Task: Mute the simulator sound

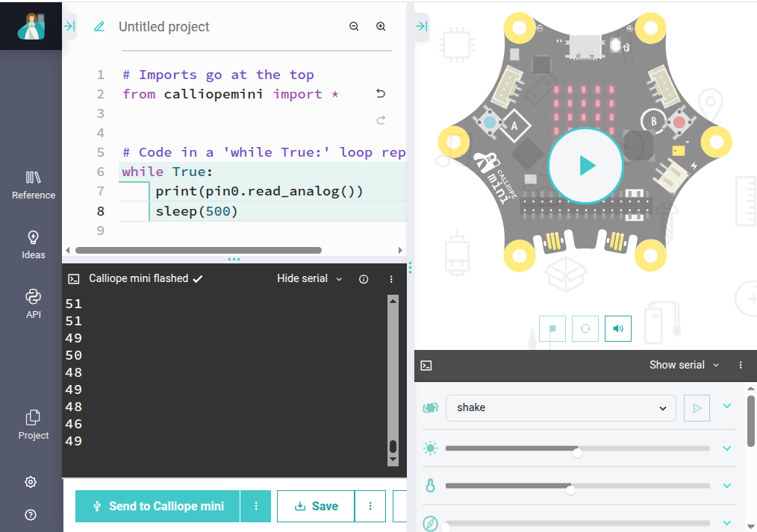Action: [x=618, y=328]
